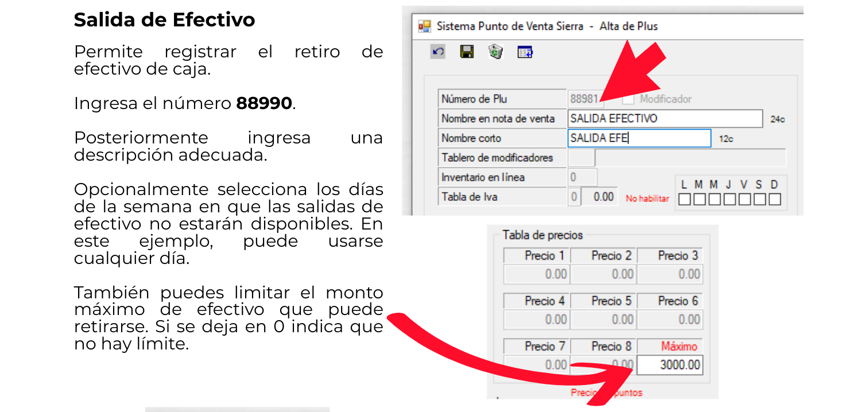Delete the PLU using the recycle bin icon

click(495, 52)
